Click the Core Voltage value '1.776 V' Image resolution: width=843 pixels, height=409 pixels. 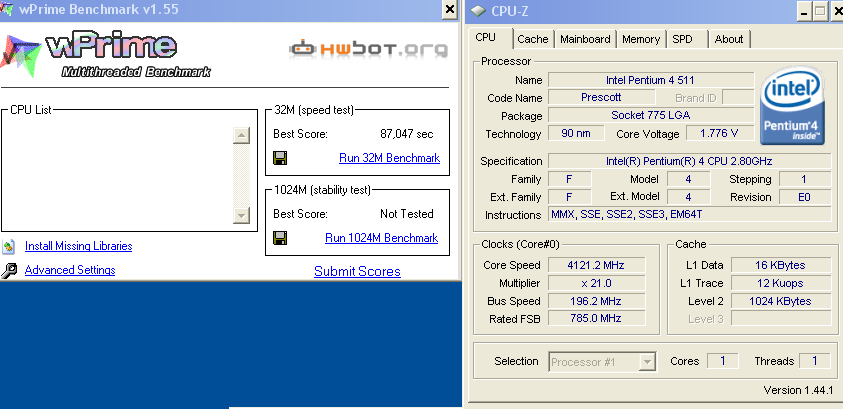(719, 133)
